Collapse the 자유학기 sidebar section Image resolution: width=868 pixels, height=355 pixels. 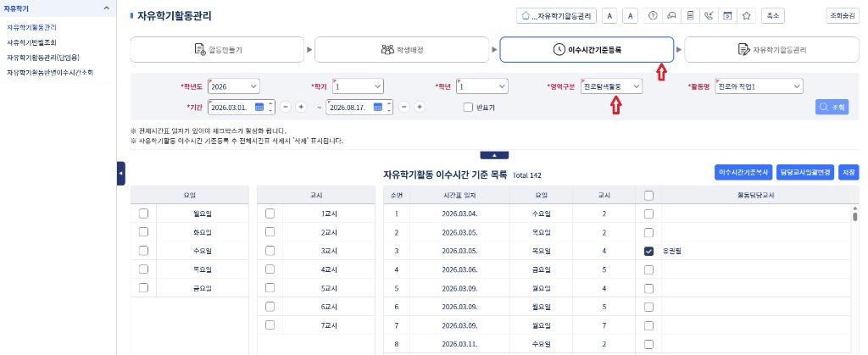(x=106, y=8)
